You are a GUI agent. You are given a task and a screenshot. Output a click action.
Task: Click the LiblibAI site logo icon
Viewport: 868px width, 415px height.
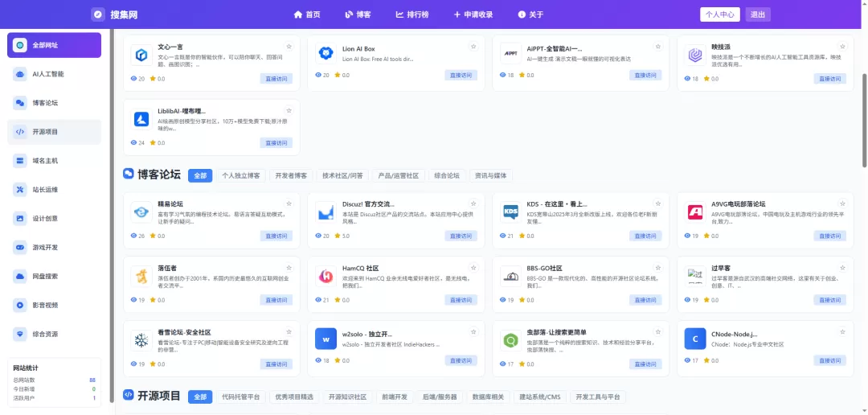[141, 119]
